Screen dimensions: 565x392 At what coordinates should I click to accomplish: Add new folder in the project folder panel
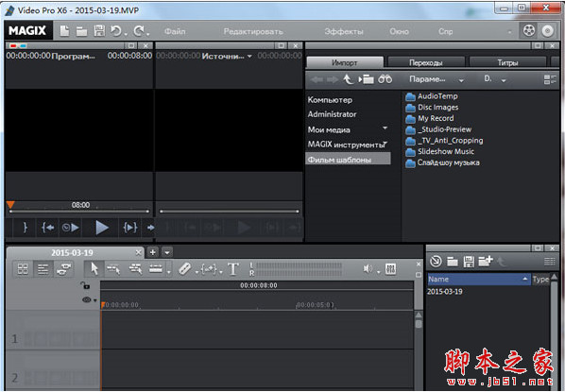tap(486, 261)
